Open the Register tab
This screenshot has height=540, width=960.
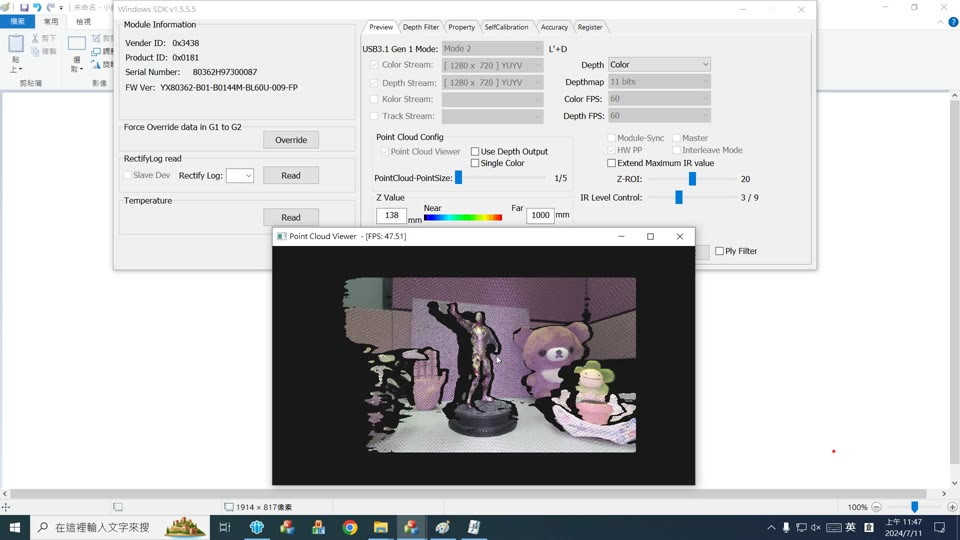pos(590,27)
